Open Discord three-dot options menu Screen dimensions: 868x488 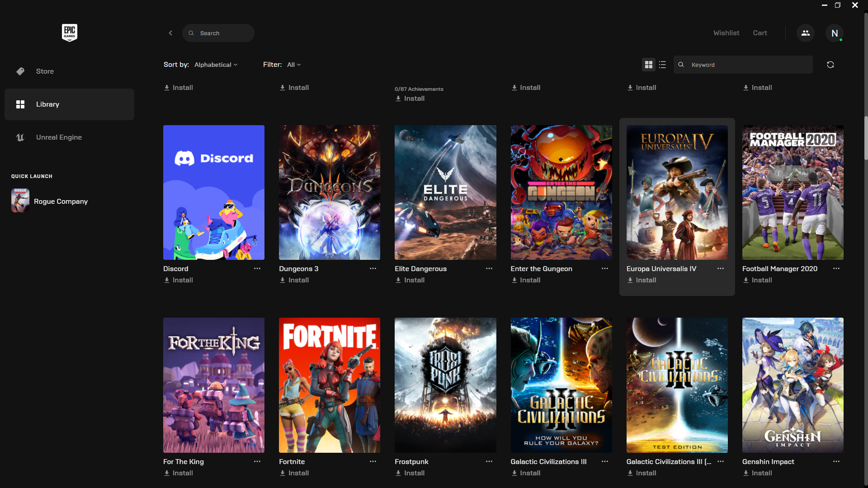point(257,268)
